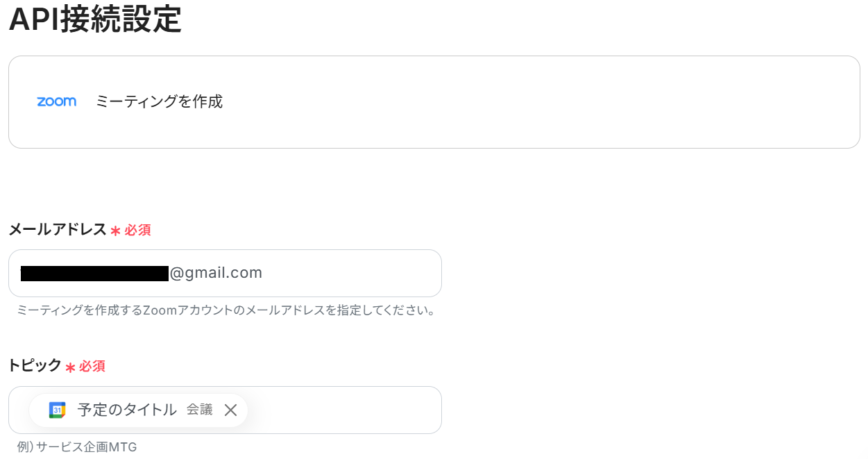Screen dimensions: 868x459
Task: Click the 会議 value inside the chip
Action: 200,410
